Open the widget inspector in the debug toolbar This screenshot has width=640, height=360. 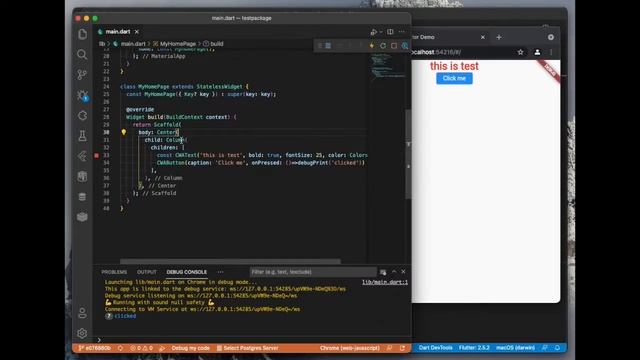pyautogui.click(x=404, y=46)
